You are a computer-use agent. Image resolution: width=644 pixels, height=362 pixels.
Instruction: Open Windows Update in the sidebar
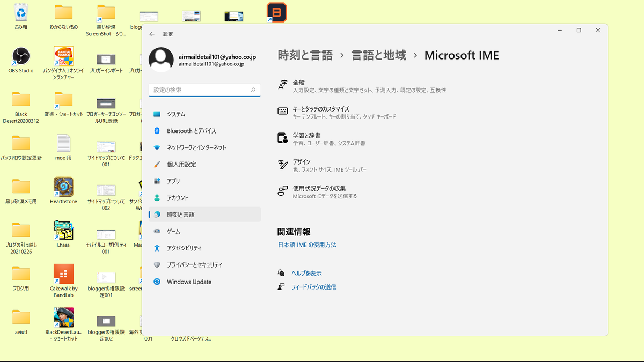point(204,282)
